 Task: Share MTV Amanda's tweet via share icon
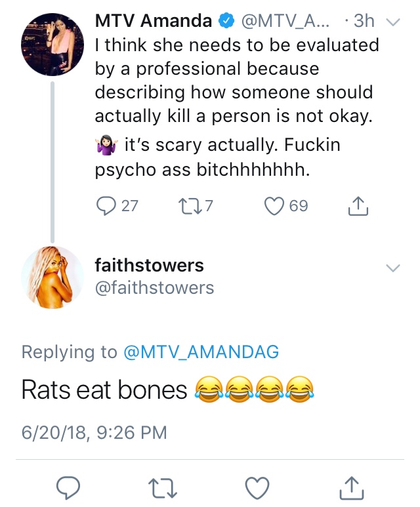(358, 206)
